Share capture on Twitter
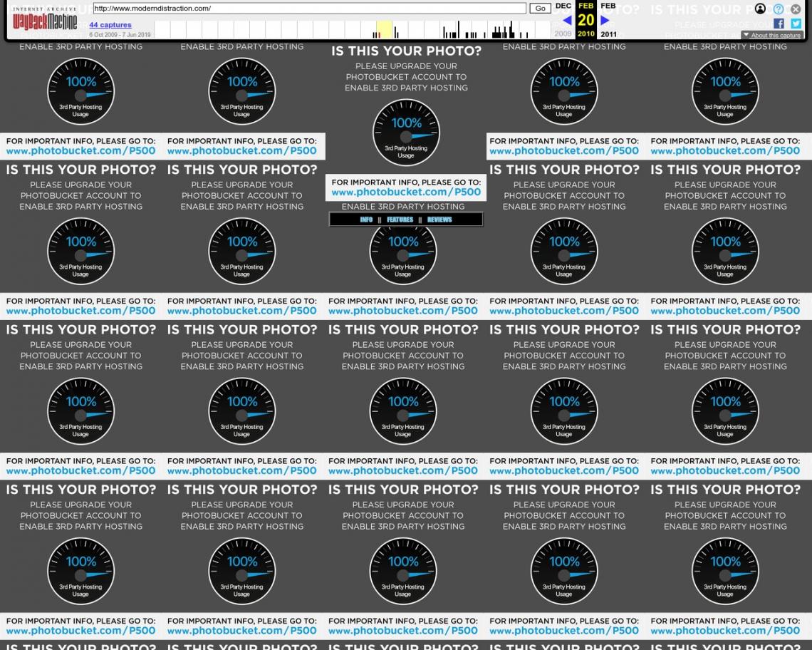 click(796, 24)
